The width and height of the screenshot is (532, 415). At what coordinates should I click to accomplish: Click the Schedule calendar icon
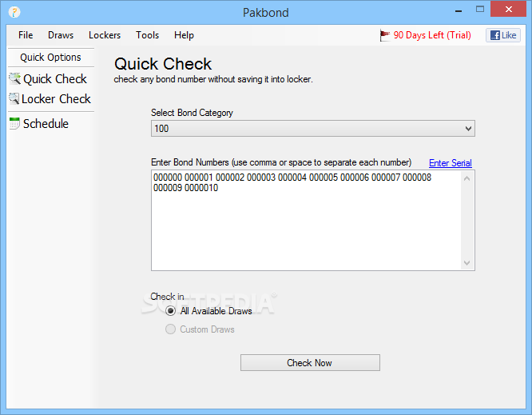pos(14,124)
